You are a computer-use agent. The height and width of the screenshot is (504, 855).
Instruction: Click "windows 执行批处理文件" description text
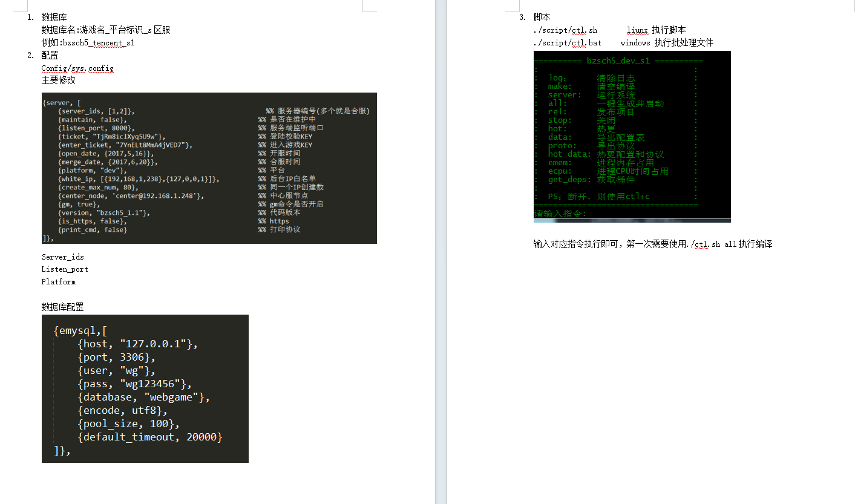(x=667, y=43)
